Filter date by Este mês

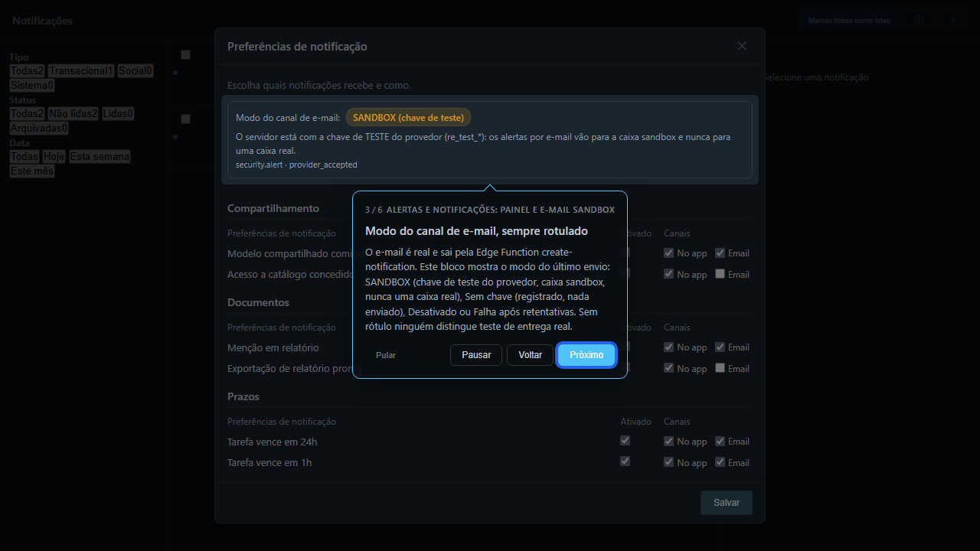click(32, 171)
